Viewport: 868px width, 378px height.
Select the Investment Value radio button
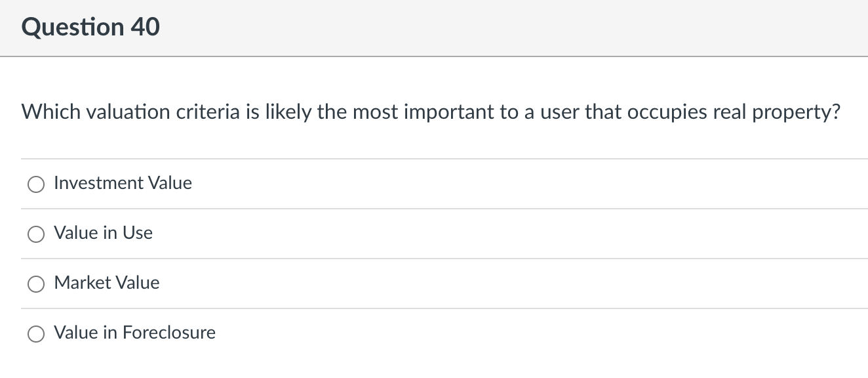36,185
